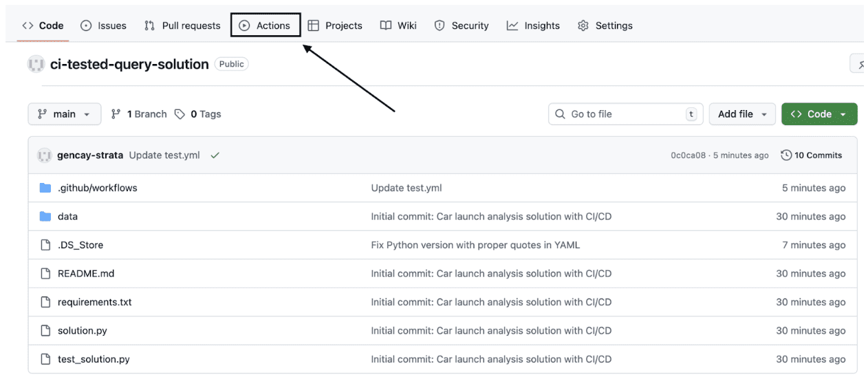Click folder icon beside .github/workflows
This screenshot has height=392, width=868.
pyautogui.click(x=45, y=188)
